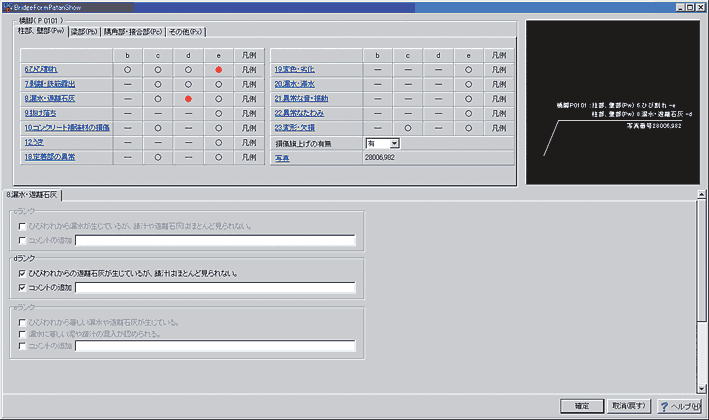Screen dimensions: 709x420
Task: Select rank c for row 23.変形・欠損
Action: (408, 128)
